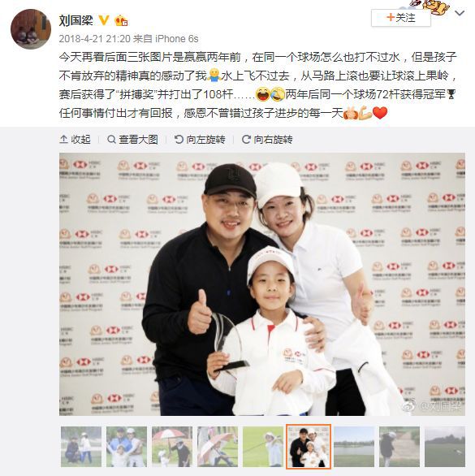475x476 pixels.
Task: Select the fourth thumbnail with the umbrella
Action: pos(218,447)
